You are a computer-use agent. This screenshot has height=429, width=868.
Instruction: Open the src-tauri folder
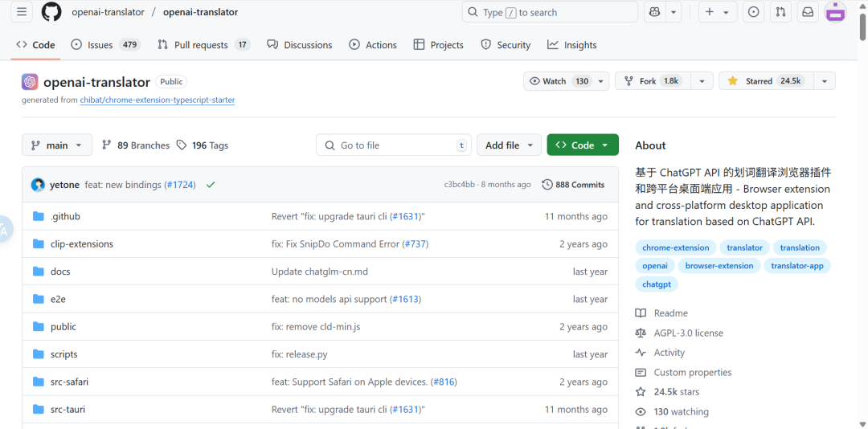pyautogui.click(x=68, y=410)
